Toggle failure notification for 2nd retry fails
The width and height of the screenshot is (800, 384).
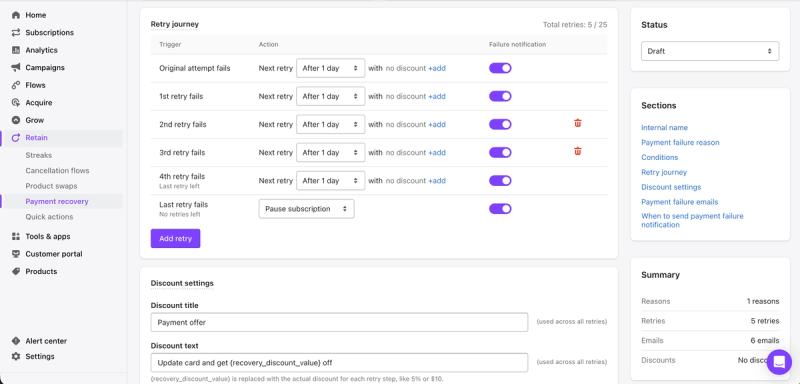click(500, 124)
